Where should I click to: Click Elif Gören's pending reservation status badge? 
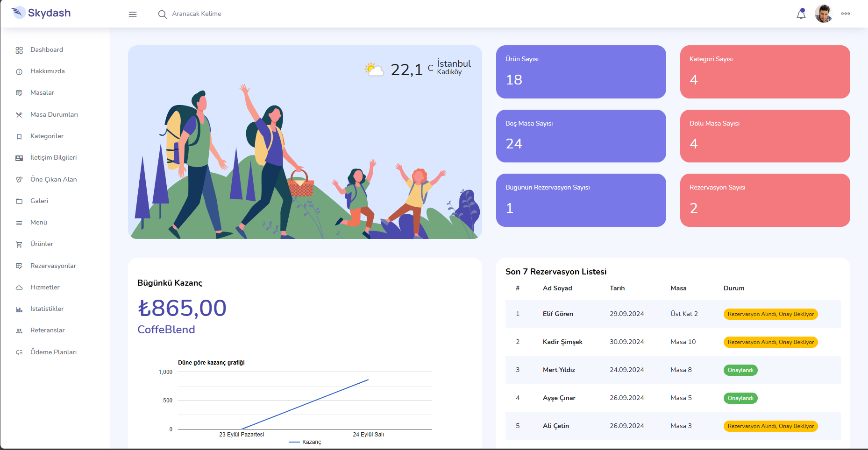click(770, 314)
